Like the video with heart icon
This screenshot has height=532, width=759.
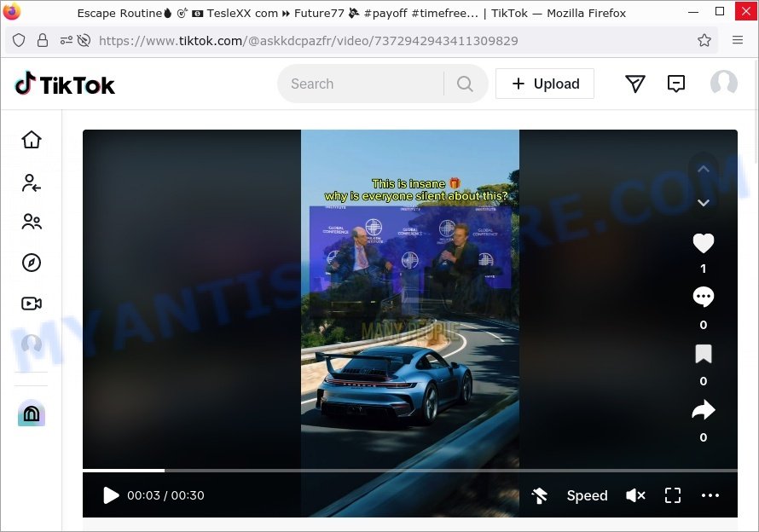(x=704, y=243)
